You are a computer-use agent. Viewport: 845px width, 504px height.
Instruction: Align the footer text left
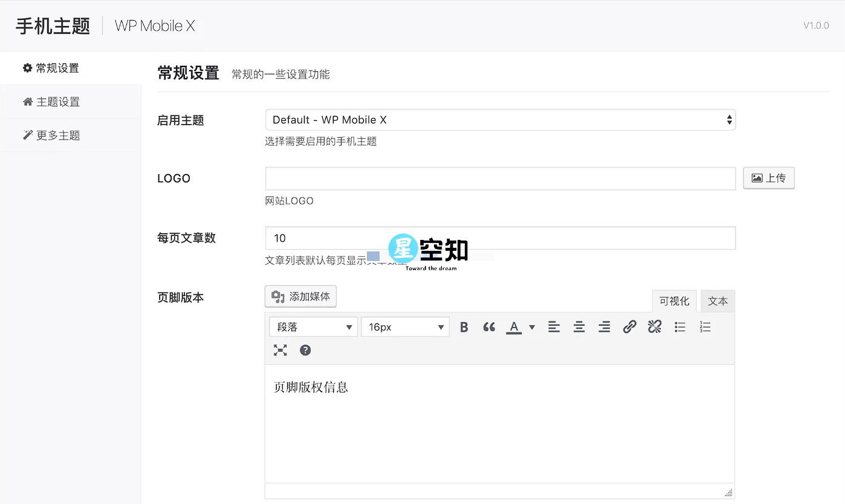point(554,326)
